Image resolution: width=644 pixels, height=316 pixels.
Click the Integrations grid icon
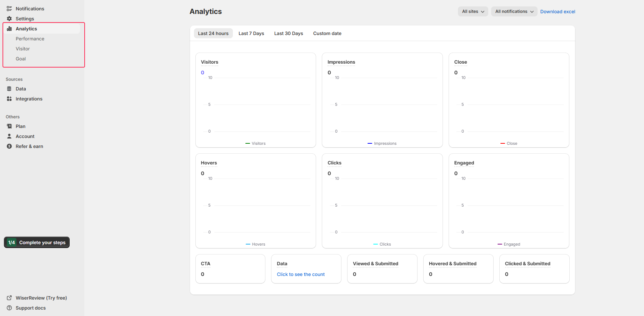pos(9,99)
